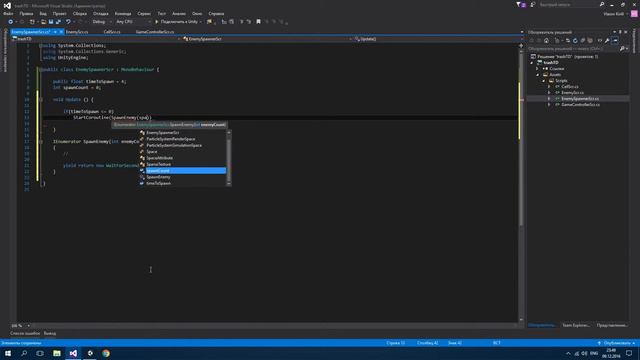Open the Справка menu

[x=216, y=13]
